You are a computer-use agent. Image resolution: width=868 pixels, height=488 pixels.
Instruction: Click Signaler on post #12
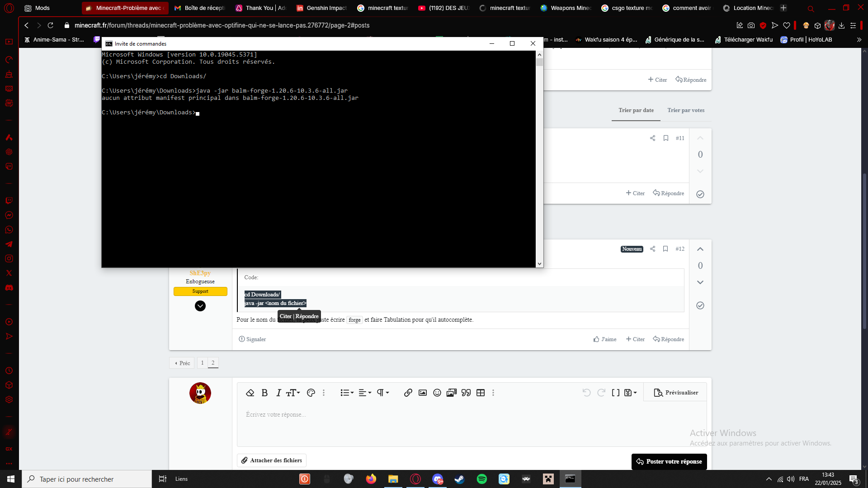point(252,339)
